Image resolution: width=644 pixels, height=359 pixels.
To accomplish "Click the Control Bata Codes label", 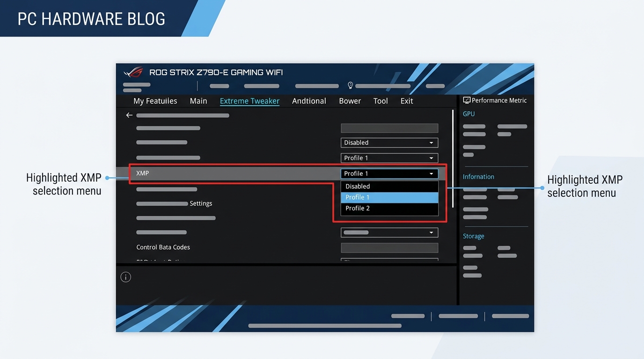I will tap(163, 247).
